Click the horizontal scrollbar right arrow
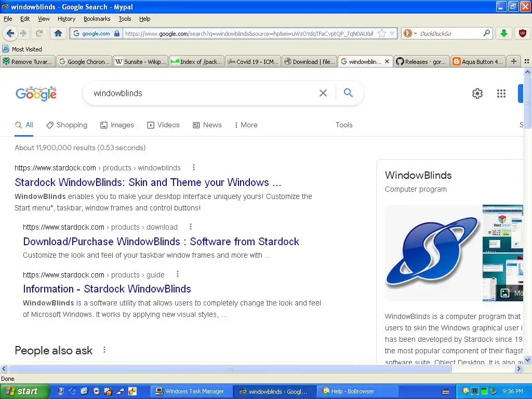The width and height of the screenshot is (532, 399). click(x=518, y=368)
